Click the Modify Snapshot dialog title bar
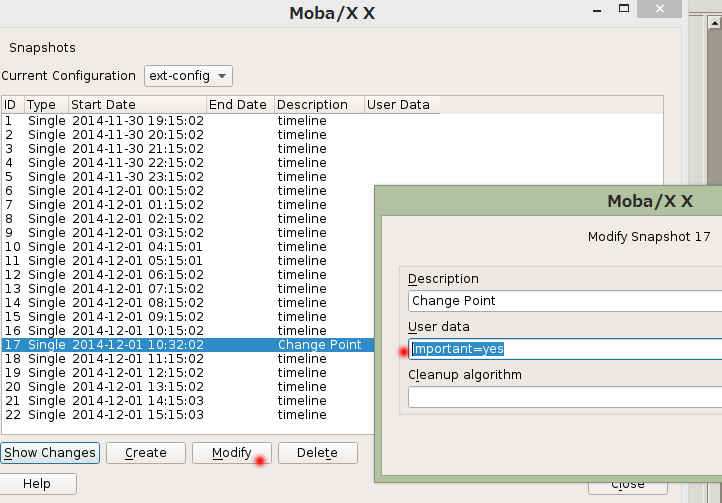The width and height of the screenshot is (722, 503). tap(550, 201)
